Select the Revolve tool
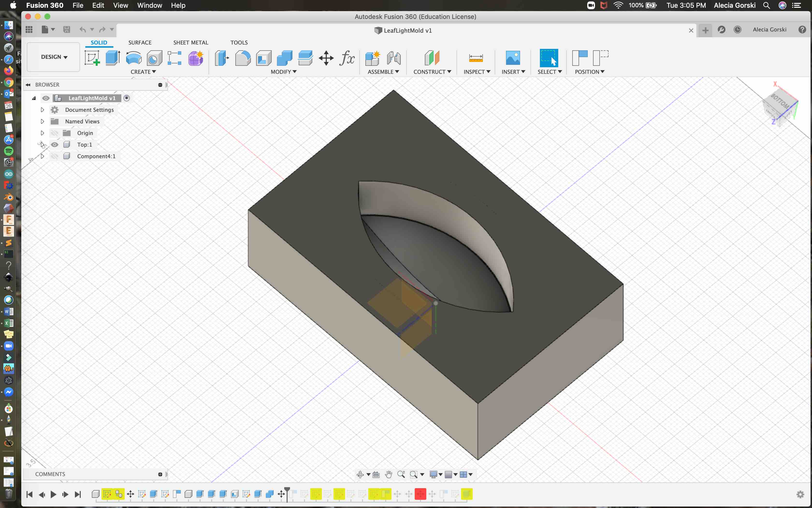Viewport: 812px width, 508px height. click(134, 58)
